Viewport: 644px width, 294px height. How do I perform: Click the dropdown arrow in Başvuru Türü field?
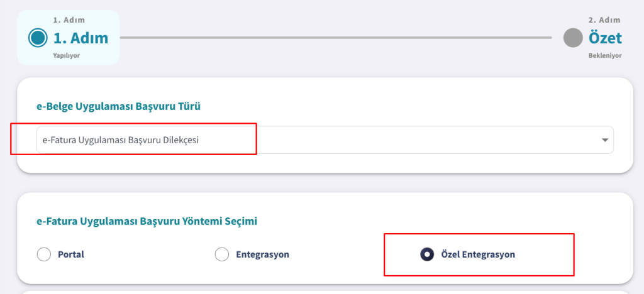(604, 140)
